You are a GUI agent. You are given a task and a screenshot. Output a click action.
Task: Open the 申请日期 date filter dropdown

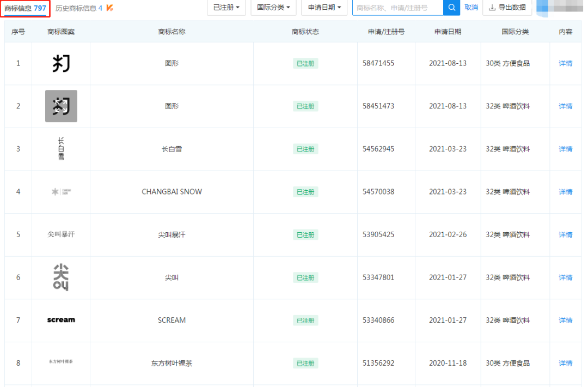(324, 8)
